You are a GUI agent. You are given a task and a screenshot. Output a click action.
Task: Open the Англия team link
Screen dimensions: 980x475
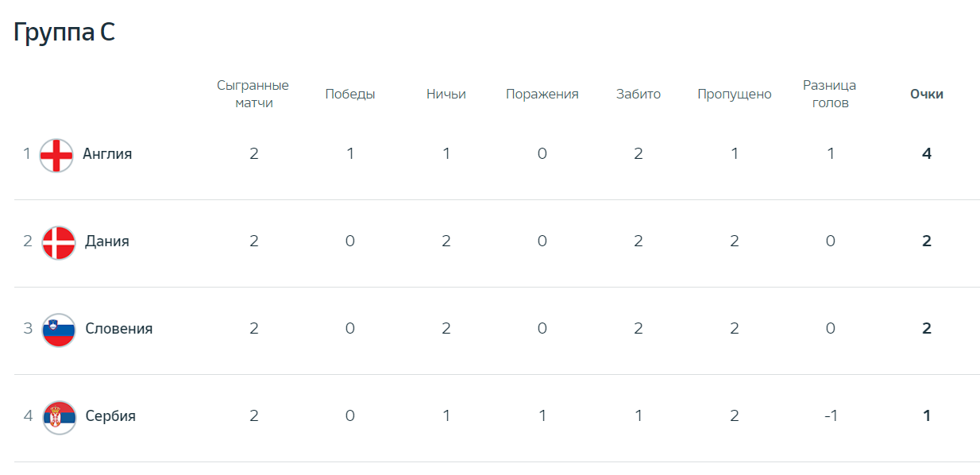(107, 154)
